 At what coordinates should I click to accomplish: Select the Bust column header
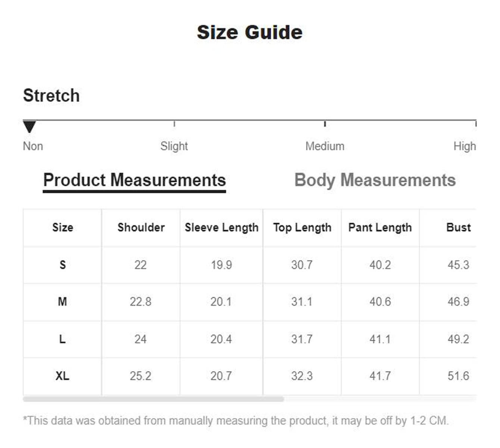[458, 227]
